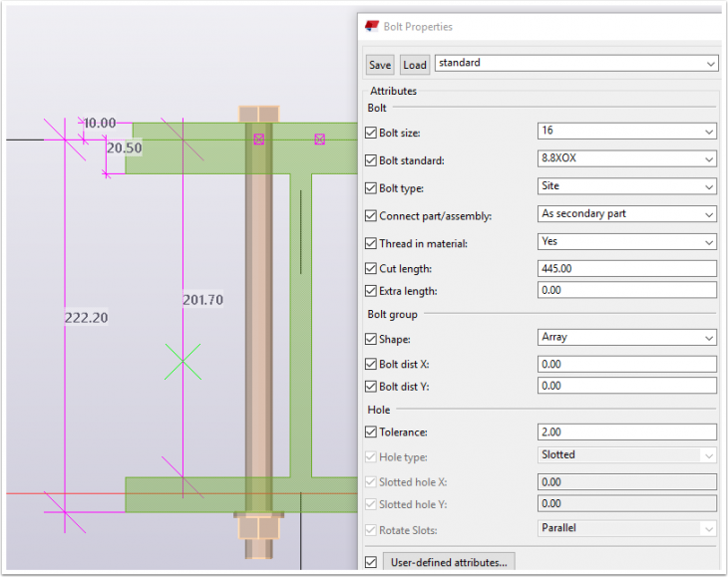Image resolution: width=728 pixels, height=577 pixels.
Task: Expand the Bolt type Site dropdown
Action: [x=625, y=186]
